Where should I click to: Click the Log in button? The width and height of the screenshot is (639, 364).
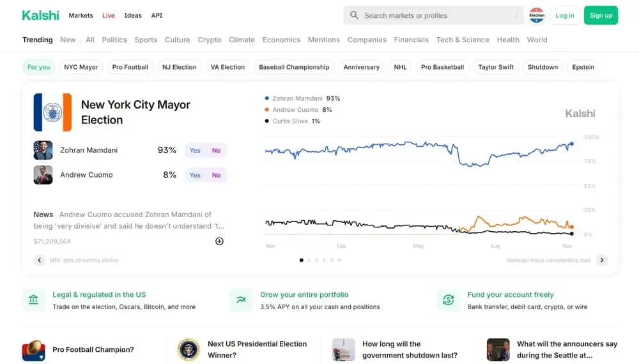coord(565,15)
